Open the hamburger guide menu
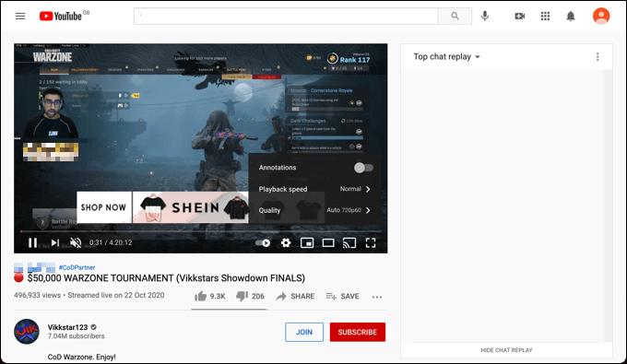The image size is (627, 364). [x=20, y=16]
